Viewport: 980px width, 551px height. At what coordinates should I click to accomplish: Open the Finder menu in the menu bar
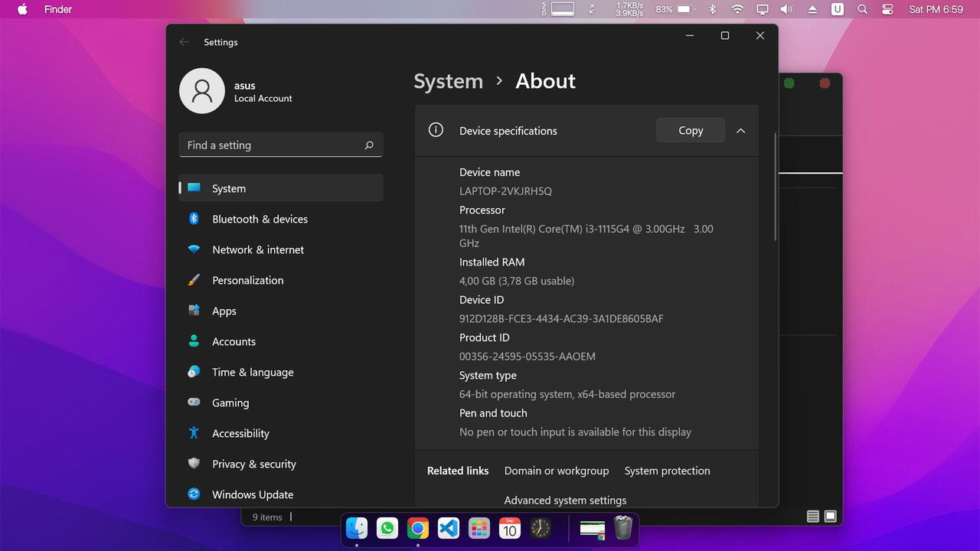pyautogui.click(x=58, y=9)
